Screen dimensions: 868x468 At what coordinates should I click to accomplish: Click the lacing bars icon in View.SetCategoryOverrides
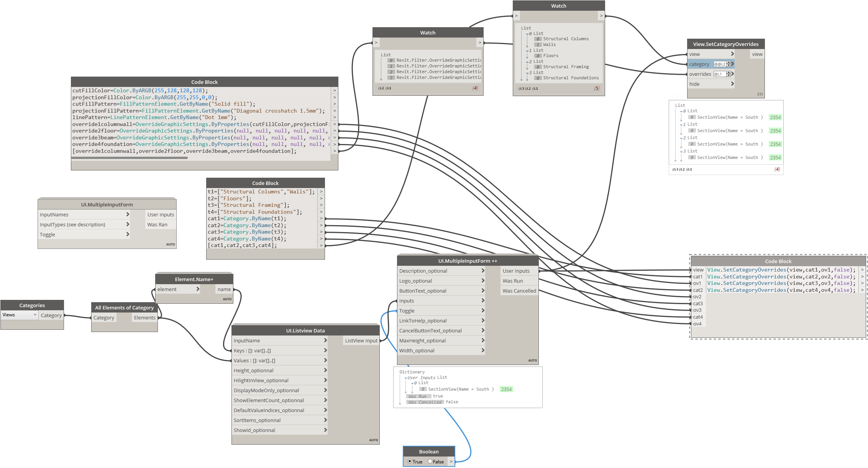760,94
